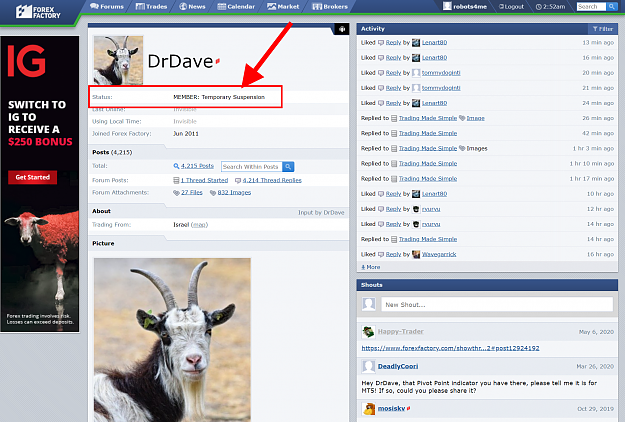The image size is (625, 422).
Task: Expand More activity entries
Action: tap(370, 267)
